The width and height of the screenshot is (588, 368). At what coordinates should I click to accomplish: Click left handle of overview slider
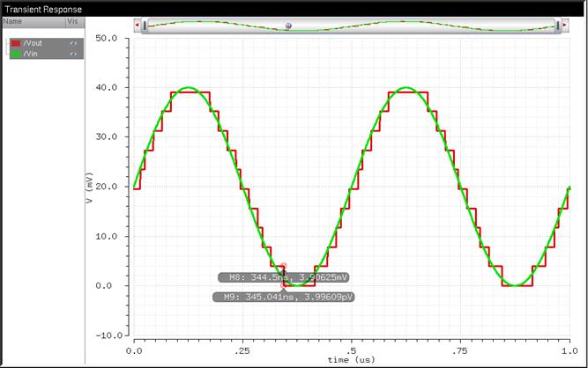(145, 26)
